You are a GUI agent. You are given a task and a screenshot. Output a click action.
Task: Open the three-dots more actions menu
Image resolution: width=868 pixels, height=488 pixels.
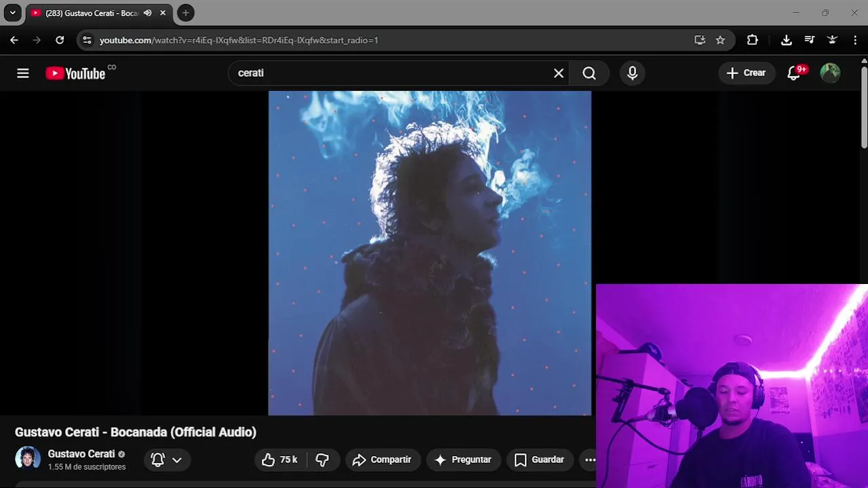pyautogui.click(x=590, y=460)
